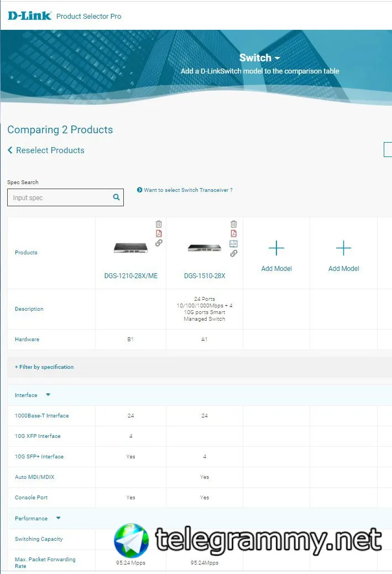
Task: Click link icon for DGS-1510-28X
Action: click(x=233, y=253)
